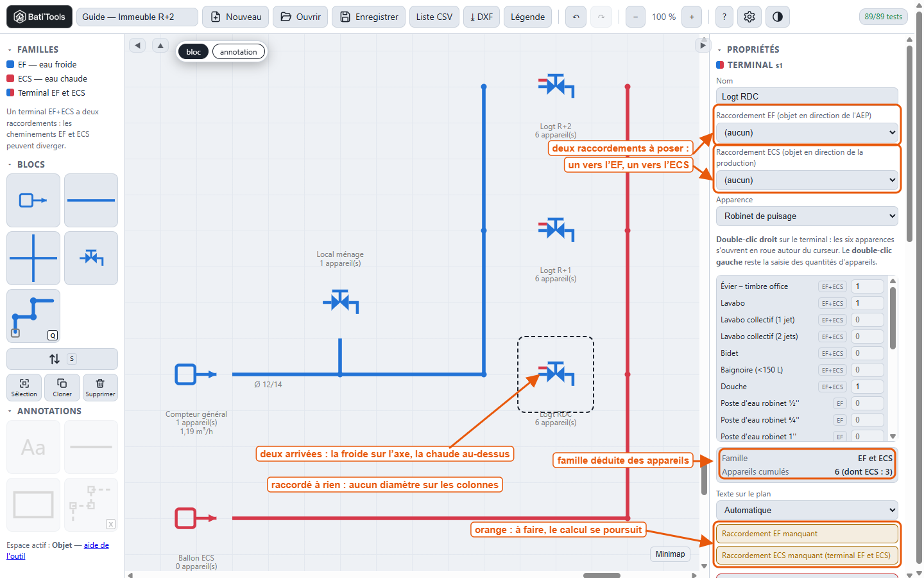Select the Compteur général source symbol
This screenshot has width=924, height=578.
tap(196, 374)
